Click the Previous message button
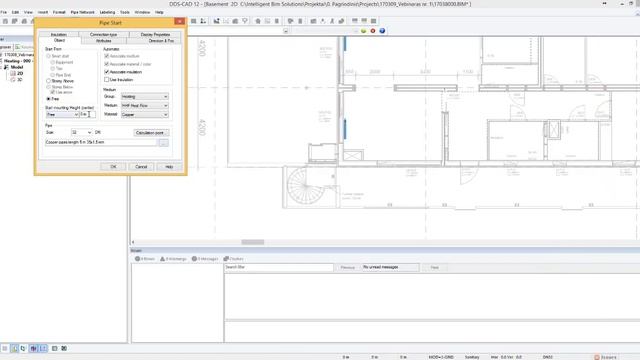640x360 pixels. click(x=348, y=267)
